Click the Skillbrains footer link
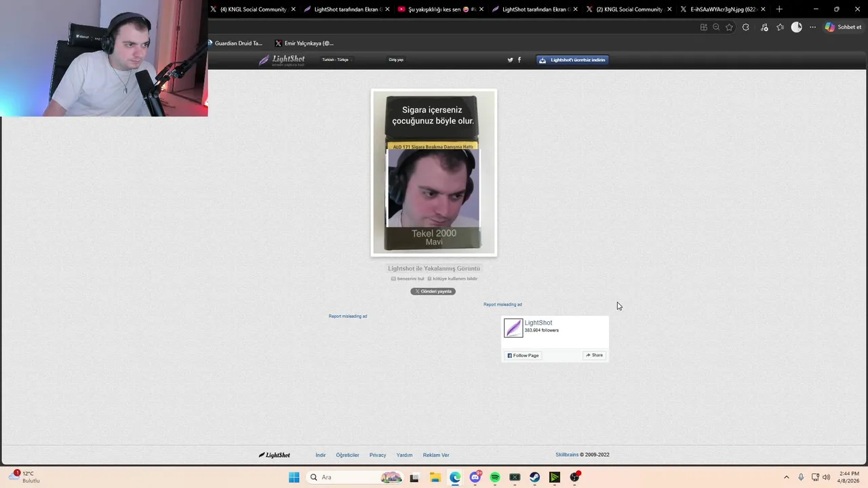This screenshot has height=488, width=868. point(567,455)
